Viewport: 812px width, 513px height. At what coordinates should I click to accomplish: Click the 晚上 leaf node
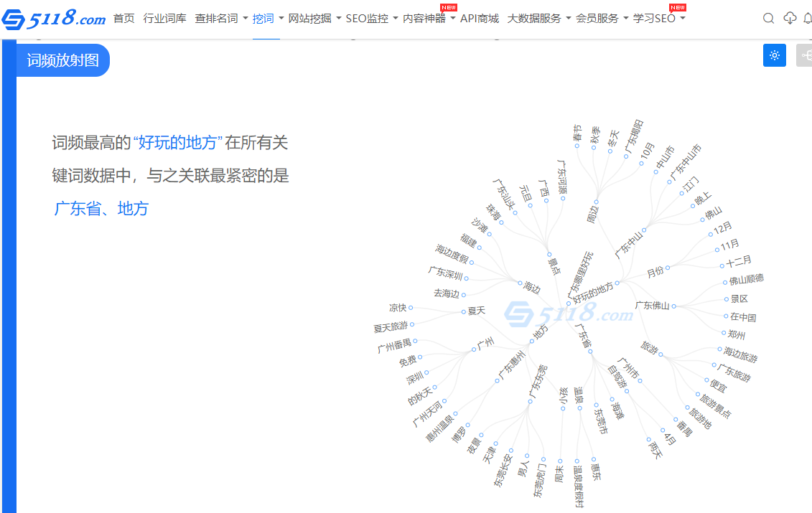click(703, 199)
